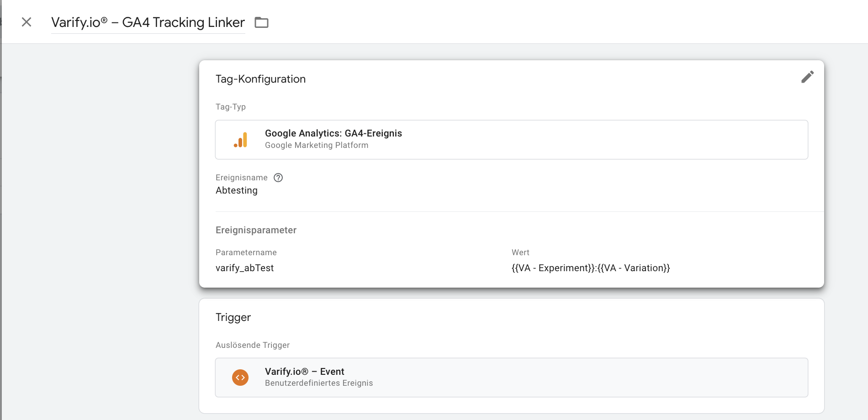Click the pencil icon to edit Tag-Konfiguration

[x=807, y=77]
